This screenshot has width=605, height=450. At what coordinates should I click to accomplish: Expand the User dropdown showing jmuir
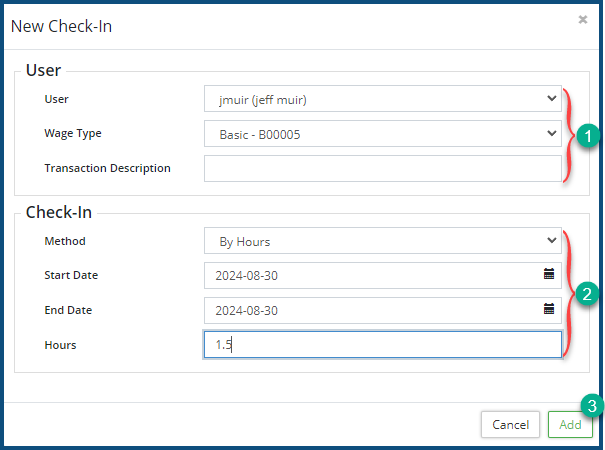(x=382, y=99)
